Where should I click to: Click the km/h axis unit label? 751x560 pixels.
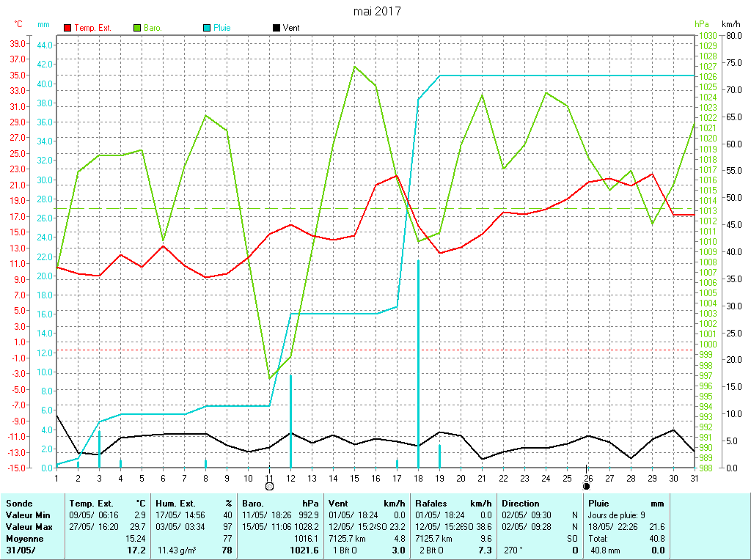tap(731, 24)
